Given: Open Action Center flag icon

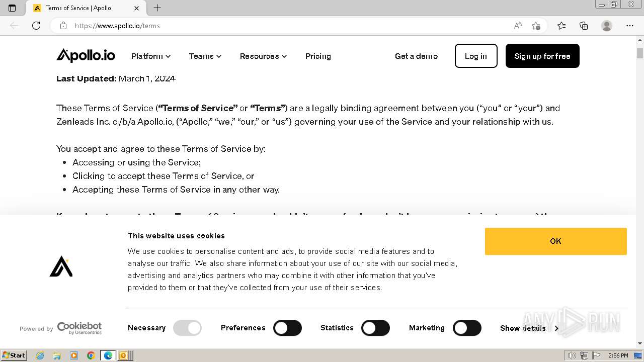Looking at the screenshot, I should [596, 355].
